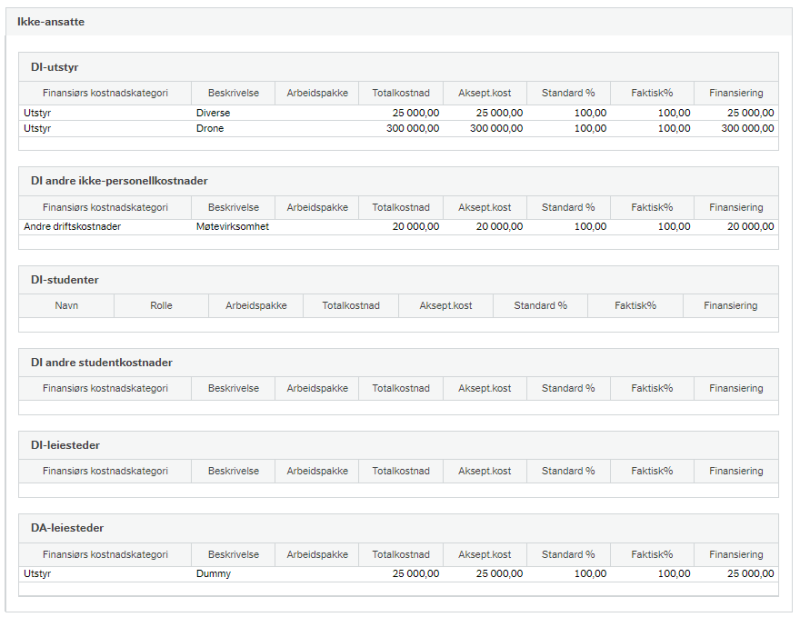The width and height of the screenshot is (800, 617).
Task: Click Totalkostnad 25 000,00 in Dummy row
Action: (x=416, y=574)
